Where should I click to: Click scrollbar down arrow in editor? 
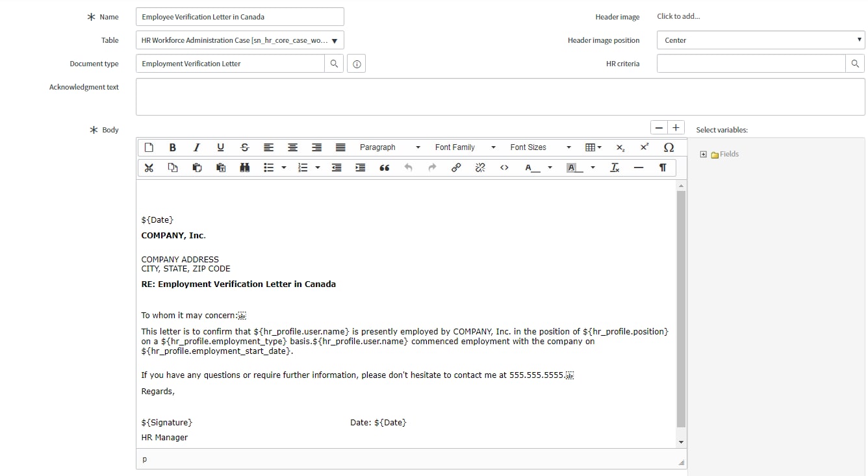tap(681, 442)
